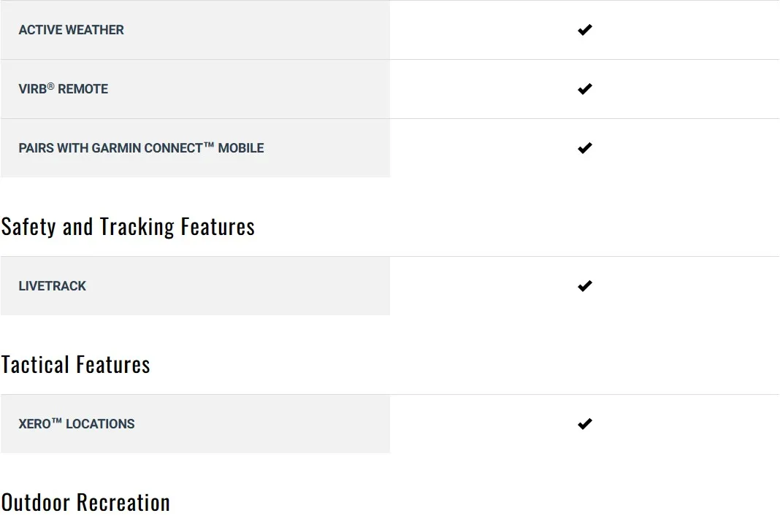Select the PAIRS WITH GARMIN CONNECT label

click(141, 148)
